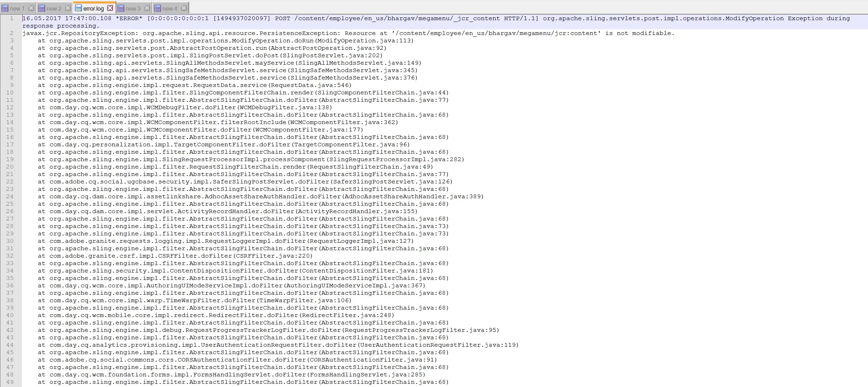This screenshot has width=868, height=387.
Task: Close the new 3 tab via its X icon
Action: (x=147, y=8)
